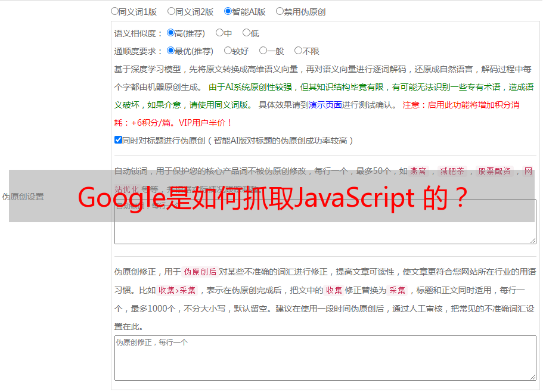Open the 演示页面 link
The width and height of the screenshot is (543, 392).
325,105
